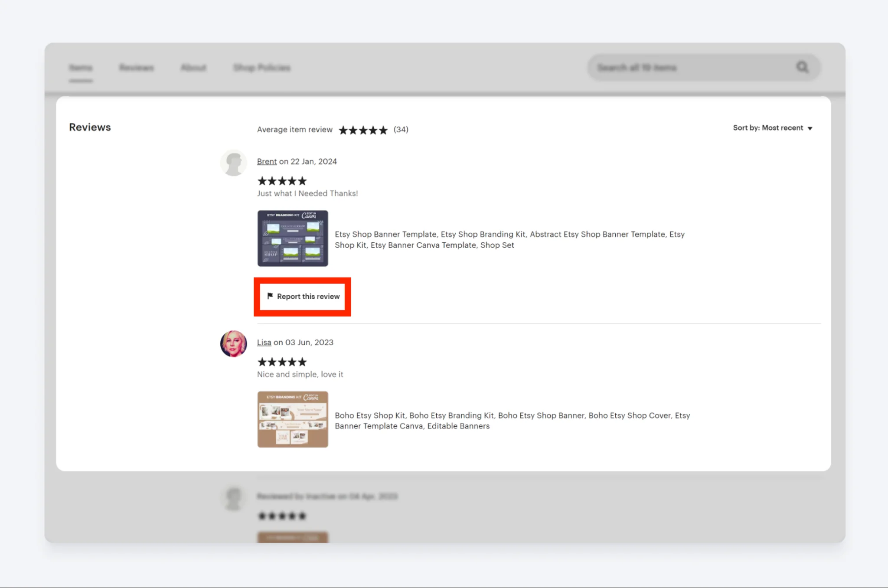Screen dimensions: 888x588
Task: Click the blurred inactive reviewer's avatar at the bottom
Action: 234,498
